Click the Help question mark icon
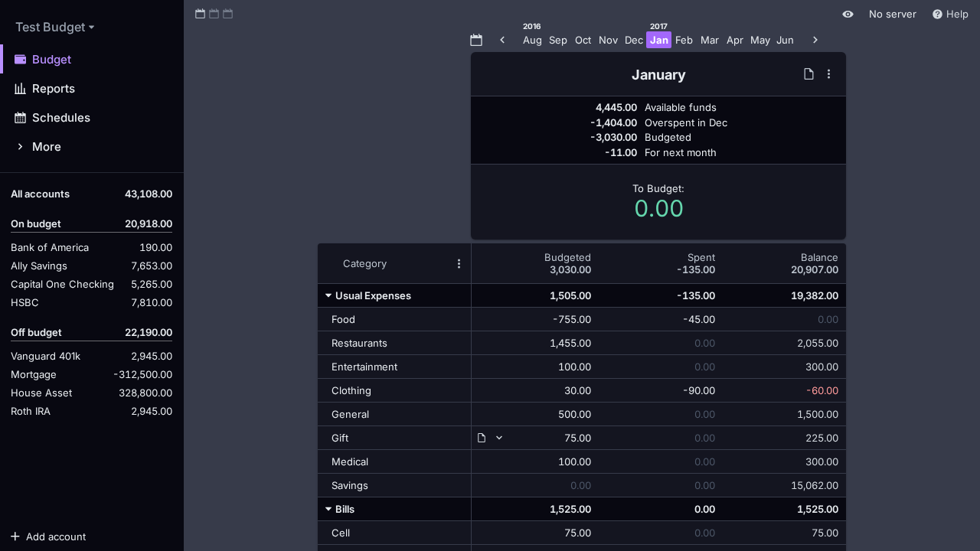This screenshot has height=551, width=980. pos(937,14)
